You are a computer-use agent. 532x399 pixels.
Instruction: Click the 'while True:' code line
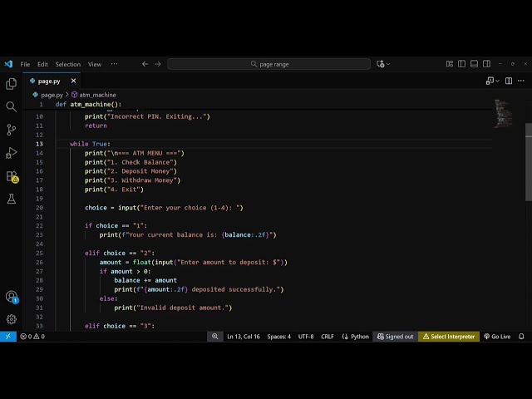(x=90, y=144)
